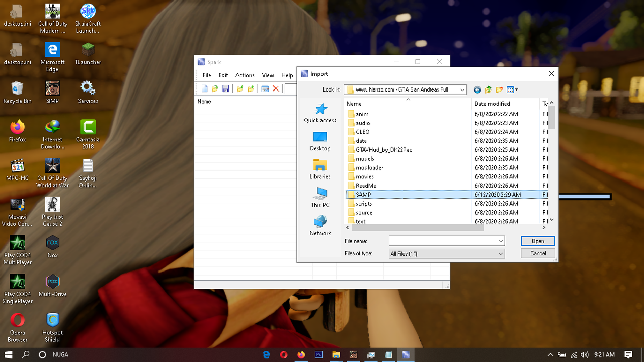Click the Name column header in Spark window
This screenshot has height=362, width=644.
click(254, 102)
